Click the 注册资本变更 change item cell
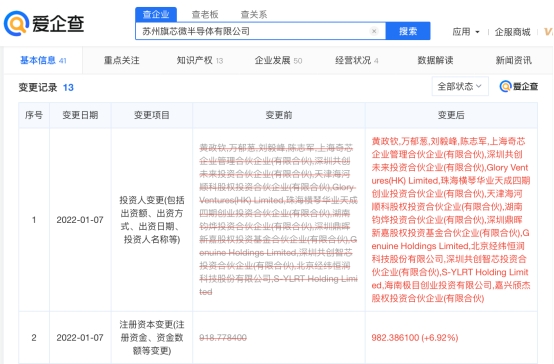554x364 pixels. click(152, 337)
